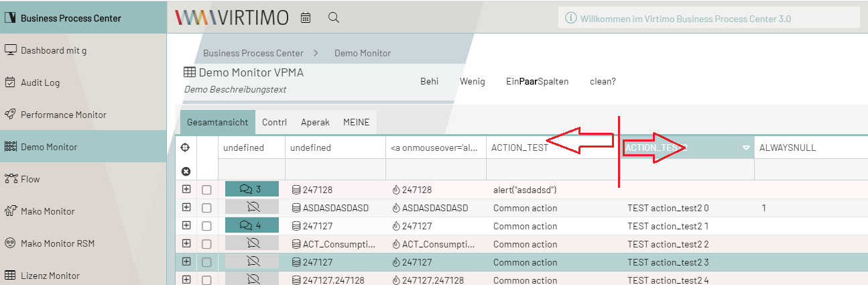Open the 4 comments badge
Viewport: 868px width, 285px height.
pos(251,226)
